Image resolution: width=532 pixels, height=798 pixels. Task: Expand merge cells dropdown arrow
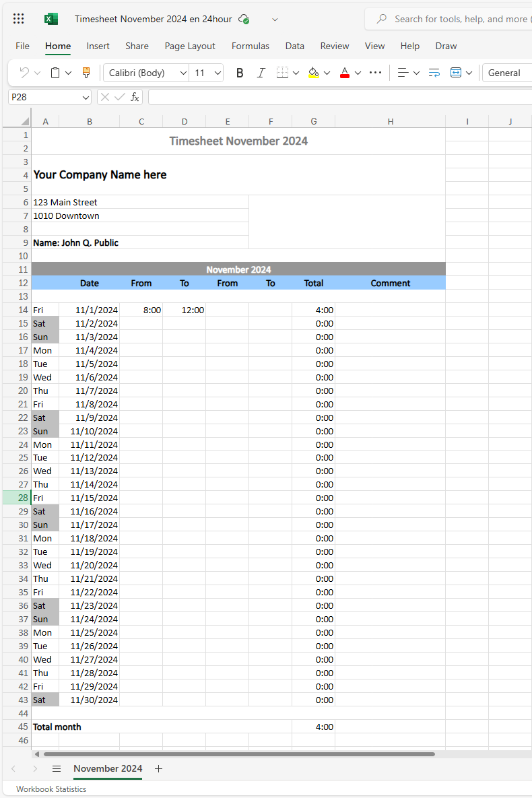(x=469, y=73)
